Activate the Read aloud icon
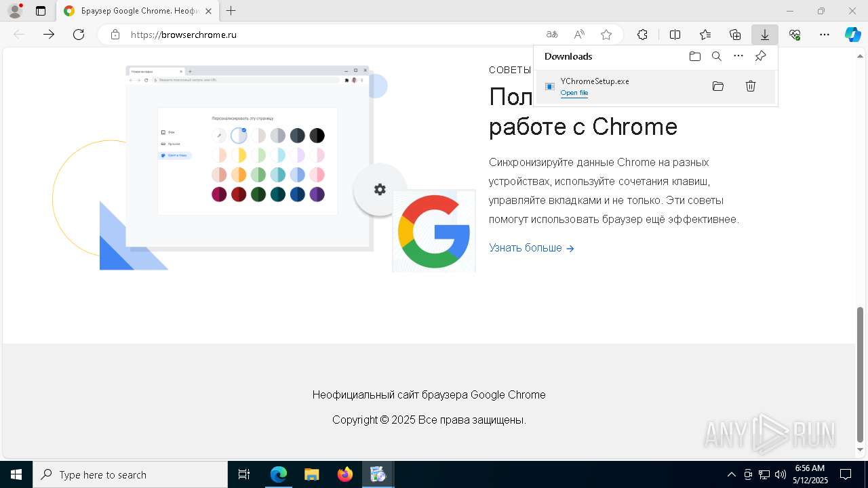 coord(579,35)
